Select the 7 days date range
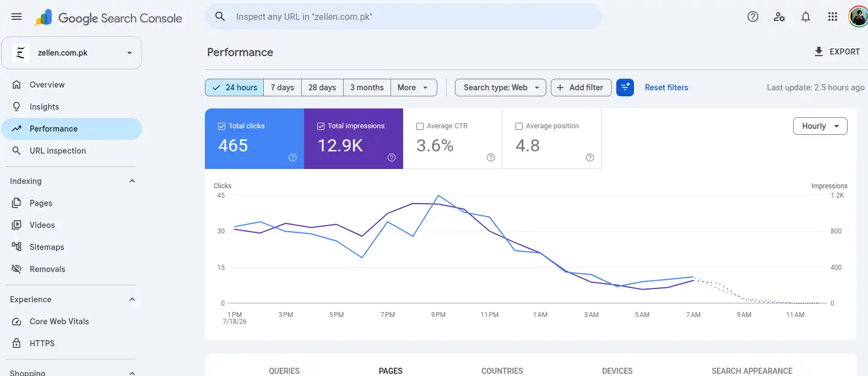This screenshot has height=376, width=868. [283, 88]
